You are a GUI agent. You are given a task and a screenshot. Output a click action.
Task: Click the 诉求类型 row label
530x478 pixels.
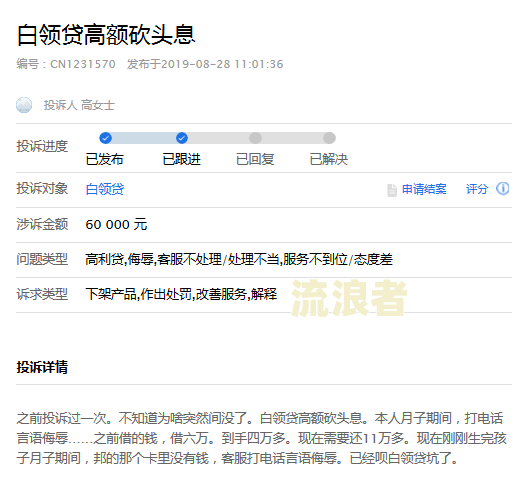tap(42, 294)
